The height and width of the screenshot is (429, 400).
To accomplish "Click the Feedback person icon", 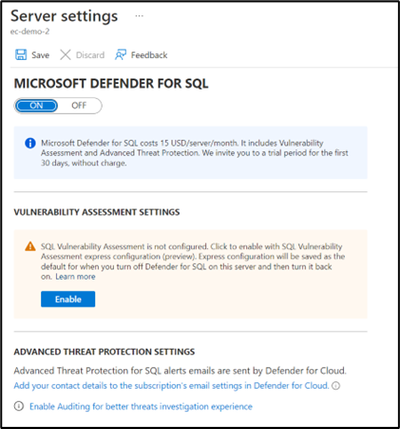I will tap(120, 55).
